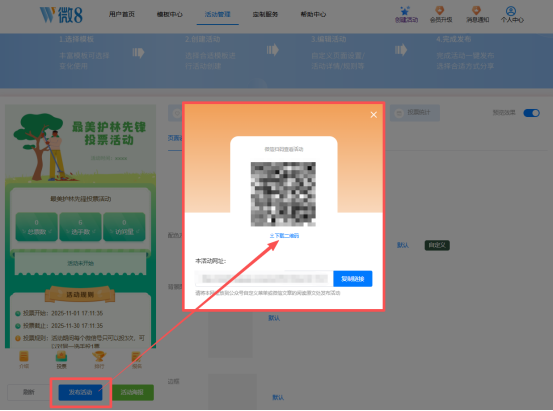Click the 下载二维码 download link

pos(284,236)
